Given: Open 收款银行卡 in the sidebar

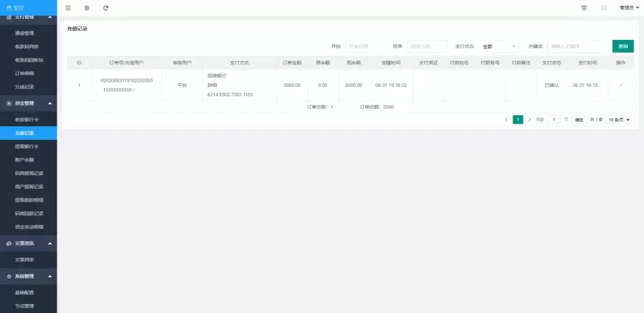Looking at the screenshot, I should 27,120.
